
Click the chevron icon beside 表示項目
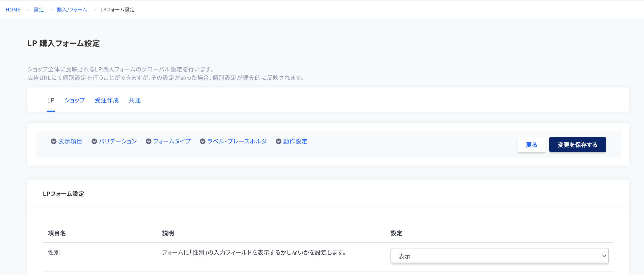[x=54, y=141]
